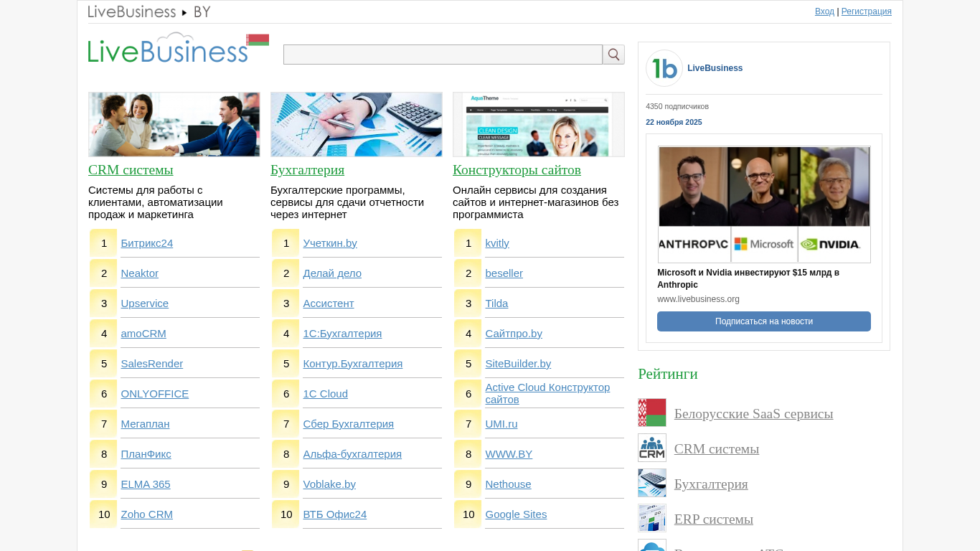980x551 pixels.
Task: Open Belarusian SaaS services flag icon
Action: click(652, 413)
